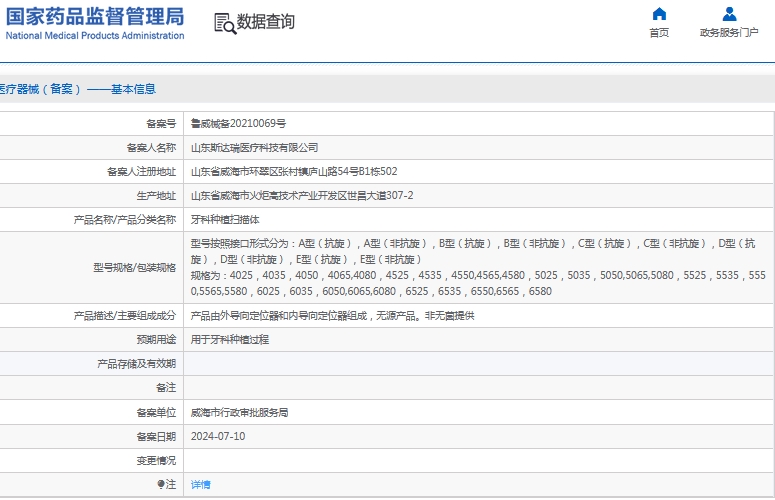The image size is (775, 500).
Task: Click the 产品描述/主要组成成分 label
Action: 125,316
